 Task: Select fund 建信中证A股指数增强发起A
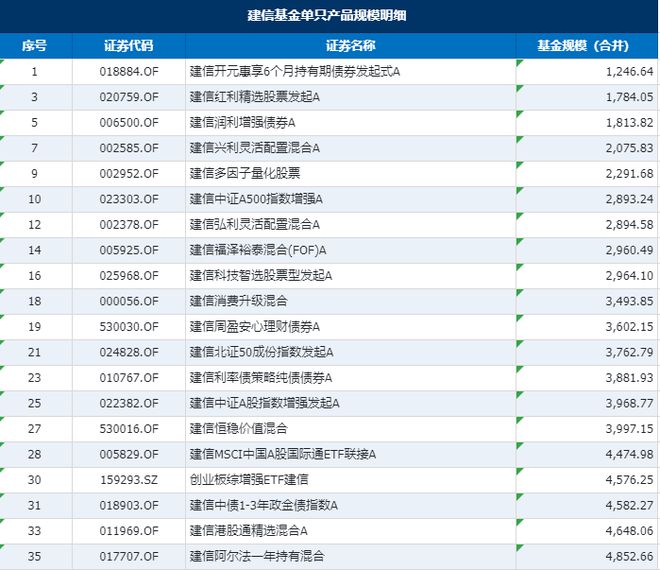(x=264, y=403)
